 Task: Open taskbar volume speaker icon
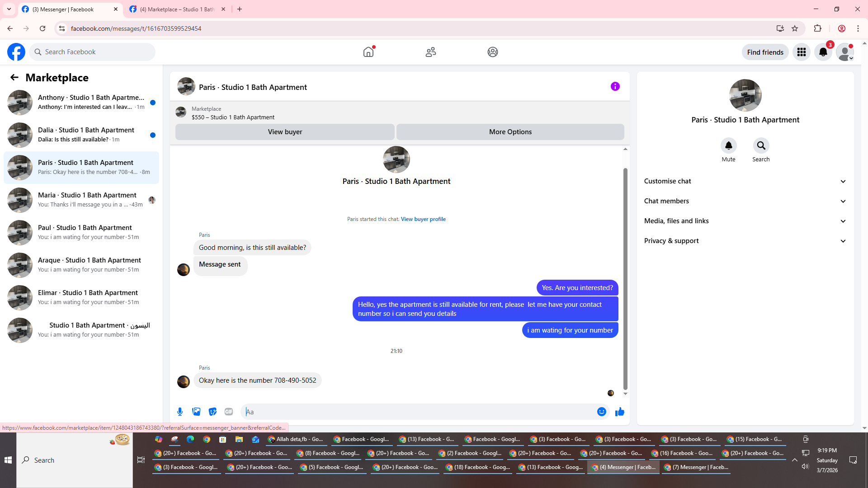coord(805,466)
